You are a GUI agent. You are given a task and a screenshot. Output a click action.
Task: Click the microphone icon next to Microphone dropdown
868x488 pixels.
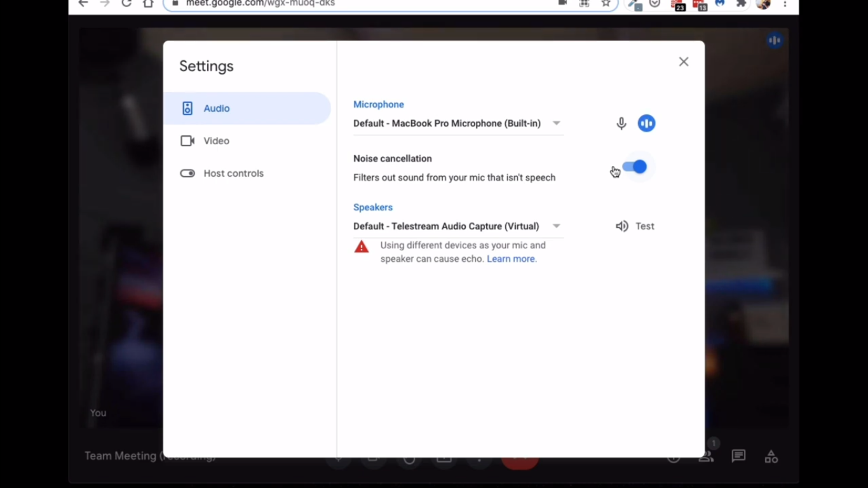tap(621, 124)
